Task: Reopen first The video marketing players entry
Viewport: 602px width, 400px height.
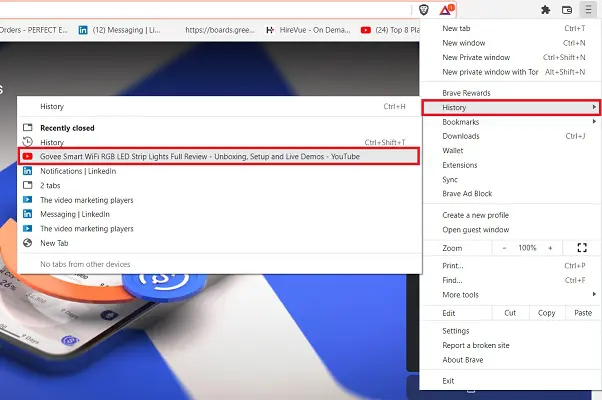Action: click(219, 200)
